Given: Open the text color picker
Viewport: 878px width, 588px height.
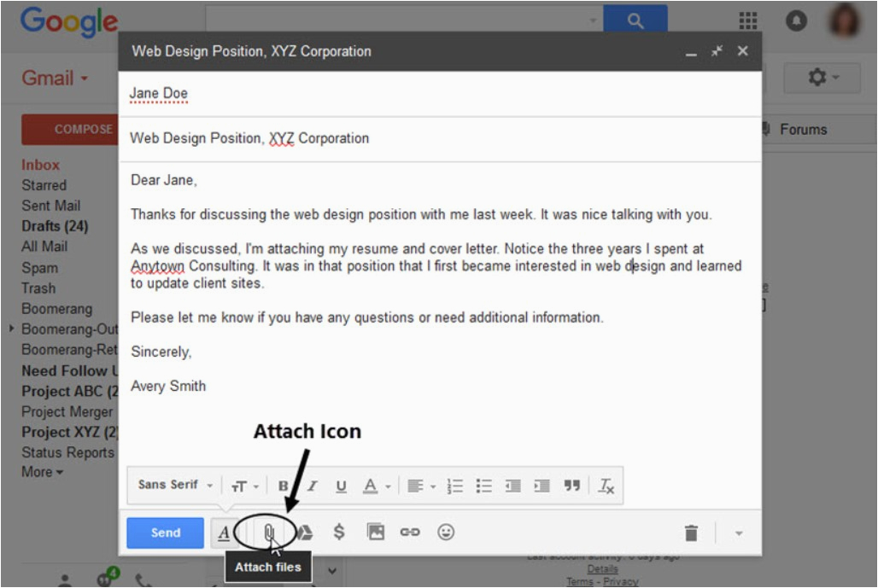Looking at the screenshot, I should [x=375, y=486].
